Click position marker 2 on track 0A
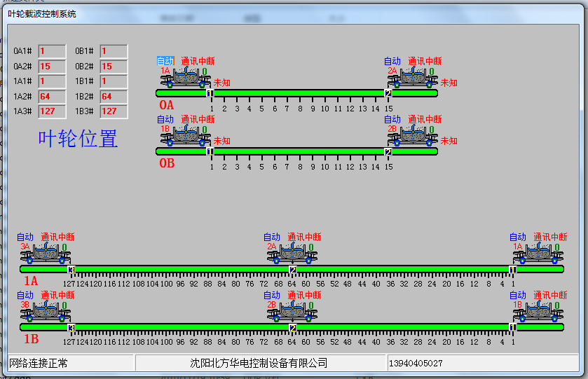This screenshot has height=379, width=588. click(388, 93)
